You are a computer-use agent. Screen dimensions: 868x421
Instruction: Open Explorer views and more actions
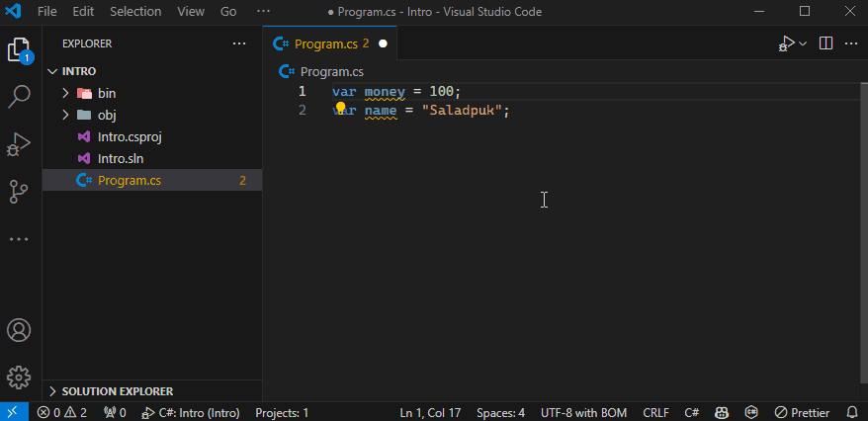239,43
